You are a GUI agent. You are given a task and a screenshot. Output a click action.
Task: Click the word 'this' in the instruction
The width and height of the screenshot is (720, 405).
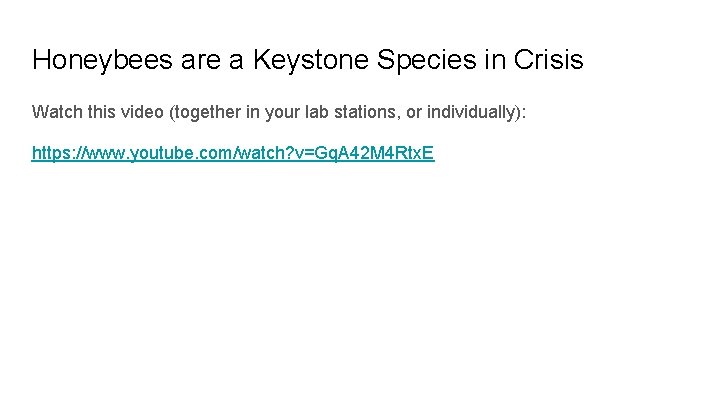pyautogui.click(x=97, y=111)
